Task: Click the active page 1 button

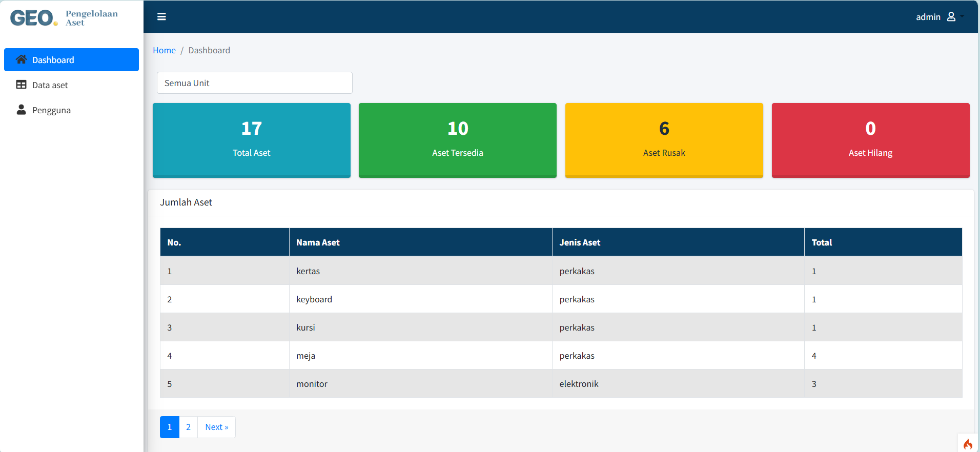Action: click(x=170, y=427)
